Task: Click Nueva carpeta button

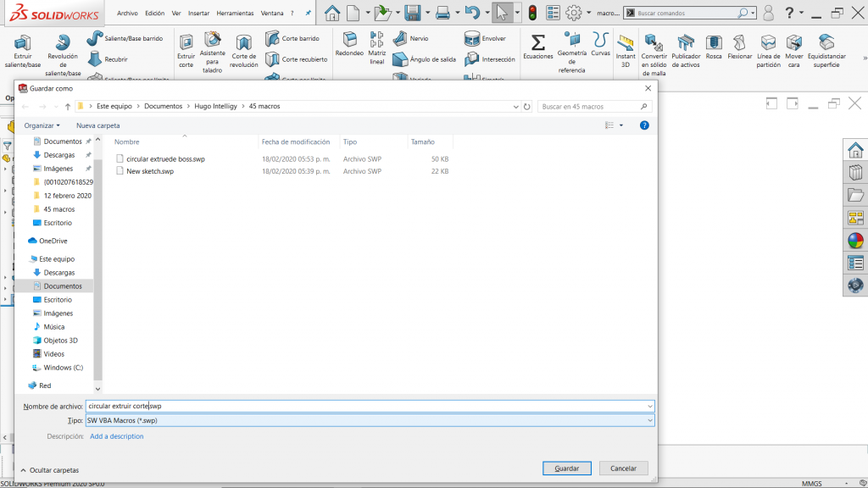Action: [x=98, y=125]
